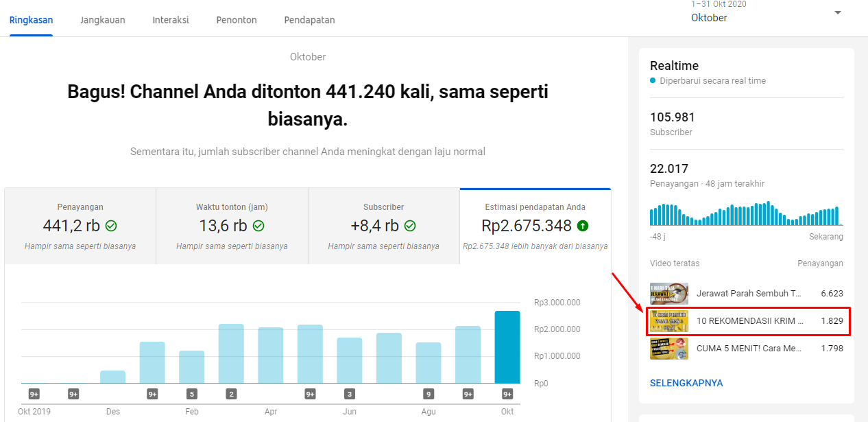
Task: Open the Pendapatan tab
Action: (309, 20)
